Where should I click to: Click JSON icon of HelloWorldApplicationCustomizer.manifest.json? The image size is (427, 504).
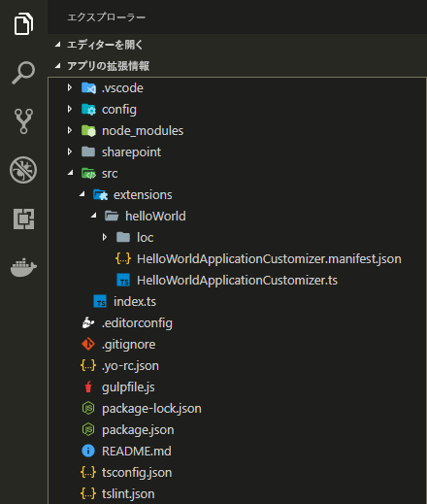(123, 258)
